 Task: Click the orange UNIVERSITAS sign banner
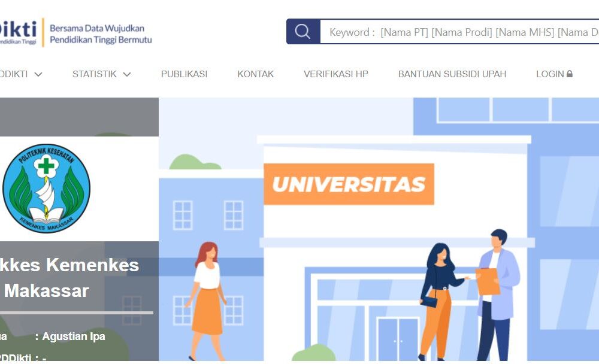[x=349, y=184]
